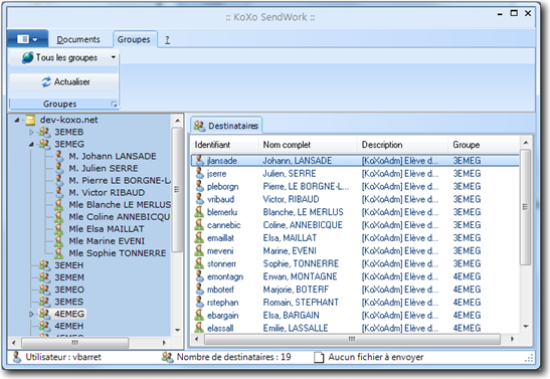The height and width of the screenshot is (379, 550).
Task: Click the tree panel vertical scrollbar thumb
Action: coord(177,190)
